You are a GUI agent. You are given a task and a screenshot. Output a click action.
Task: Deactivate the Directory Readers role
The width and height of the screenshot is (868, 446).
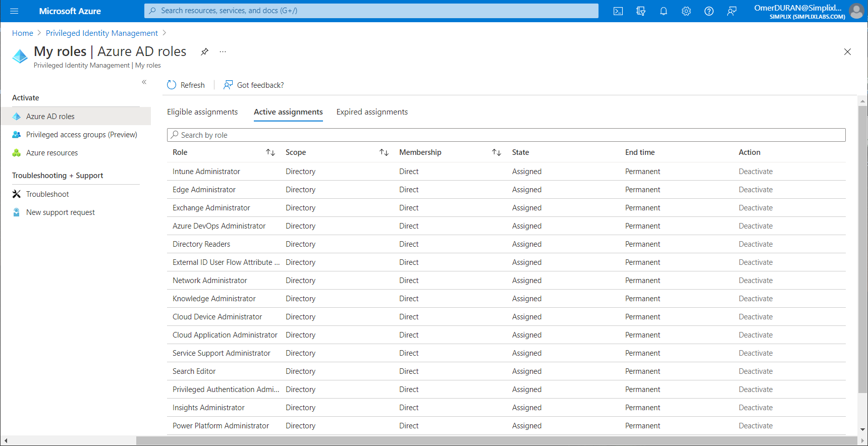[x=755, y=244]
